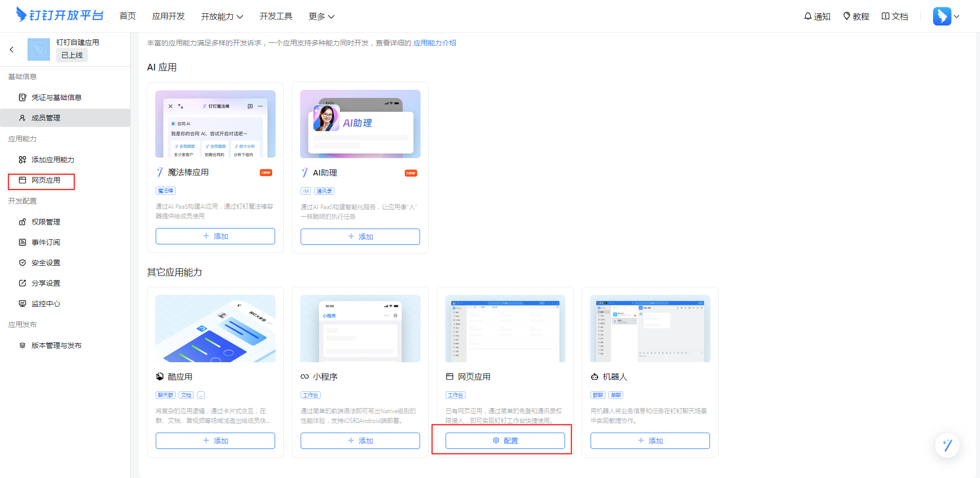Screen dimensions: 980x478
Task: Go to 首页 in top navigation
Action: (x=128, y=16)
